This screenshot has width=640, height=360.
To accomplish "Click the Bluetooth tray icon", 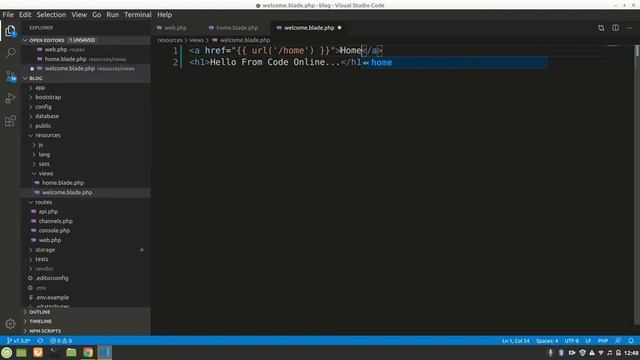I will pos(561,353).
